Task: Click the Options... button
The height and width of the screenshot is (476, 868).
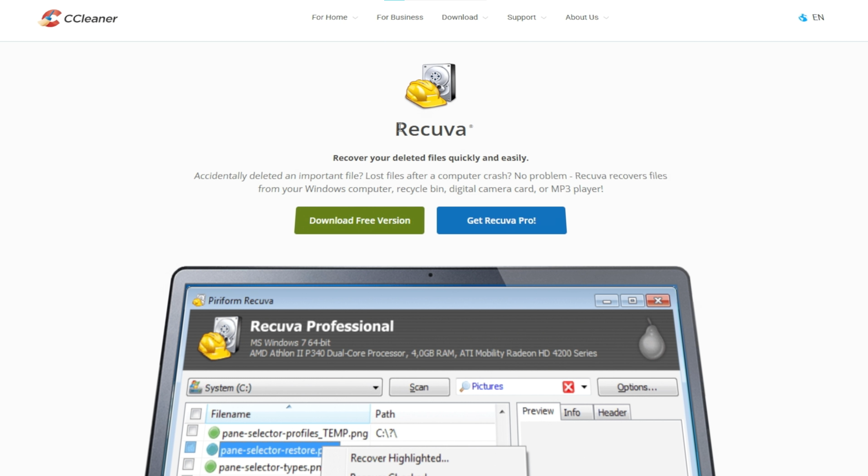Action: [637, 387]
